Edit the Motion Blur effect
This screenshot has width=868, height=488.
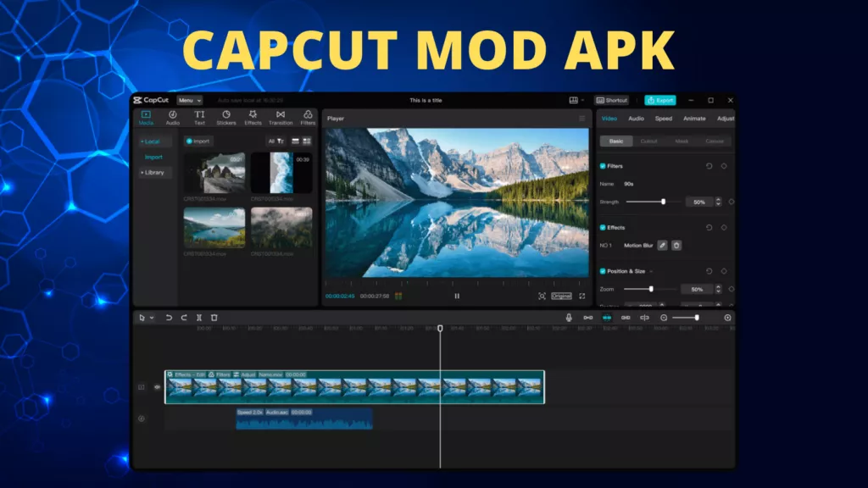pyautogui.click(x=662, y=245)
